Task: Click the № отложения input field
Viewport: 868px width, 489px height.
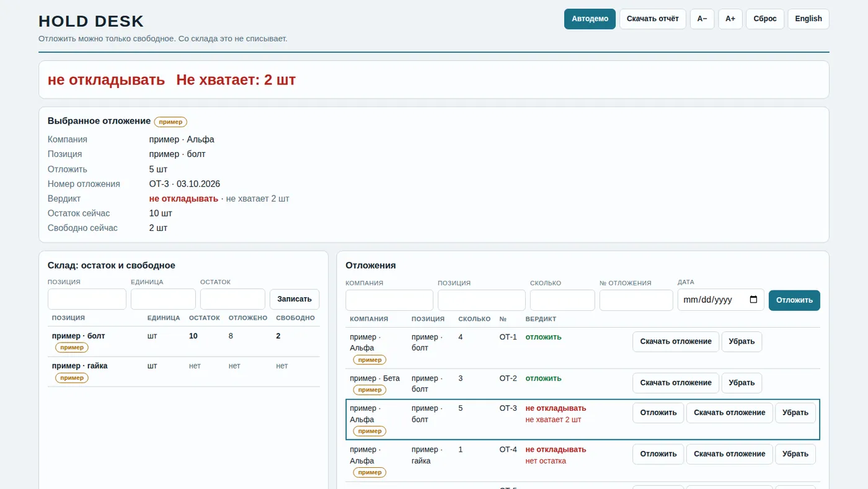Action: 636,300
